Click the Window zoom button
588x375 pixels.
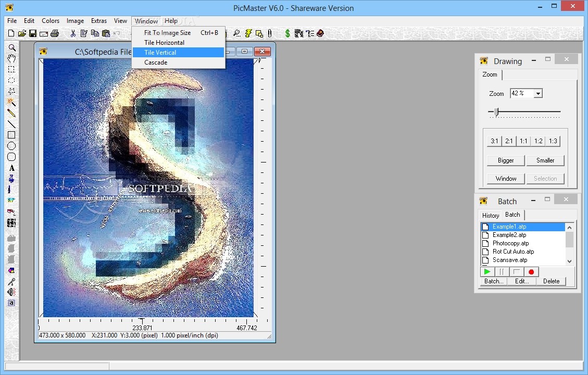click(x=506, y=179)
